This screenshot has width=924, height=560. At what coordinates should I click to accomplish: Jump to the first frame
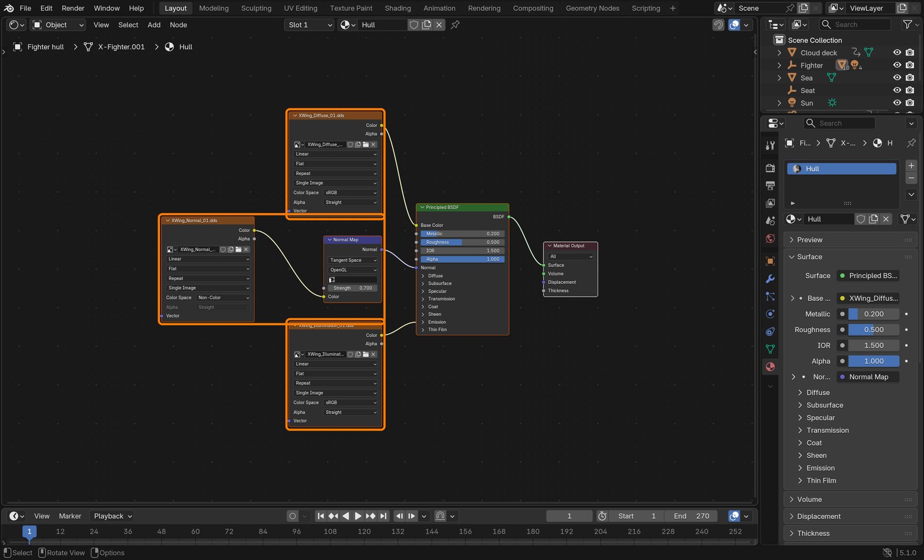(321, 516)
